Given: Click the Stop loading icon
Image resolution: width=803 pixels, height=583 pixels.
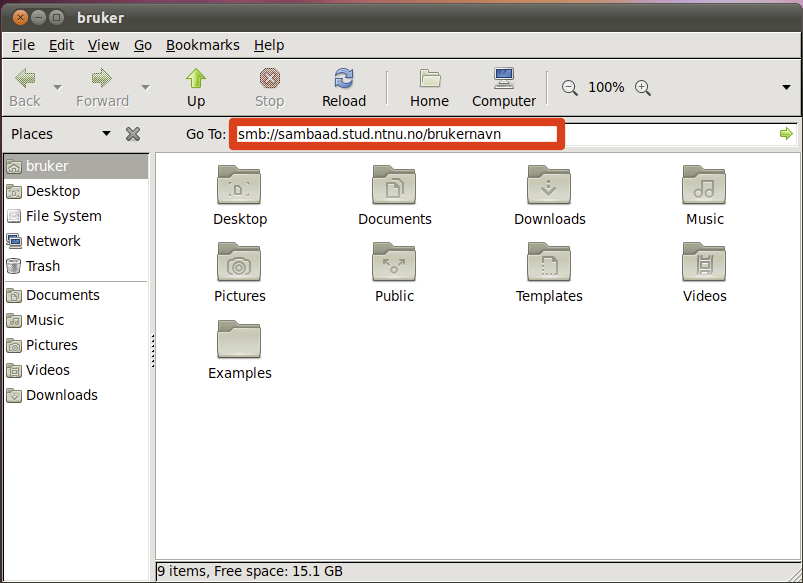Looking at the screenshot, I should tap(270, 78).
